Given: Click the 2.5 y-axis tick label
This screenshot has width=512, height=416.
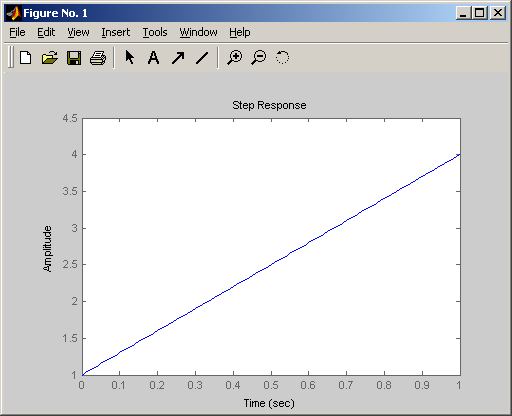Looking at the screenshot, I should pos(70,264).
